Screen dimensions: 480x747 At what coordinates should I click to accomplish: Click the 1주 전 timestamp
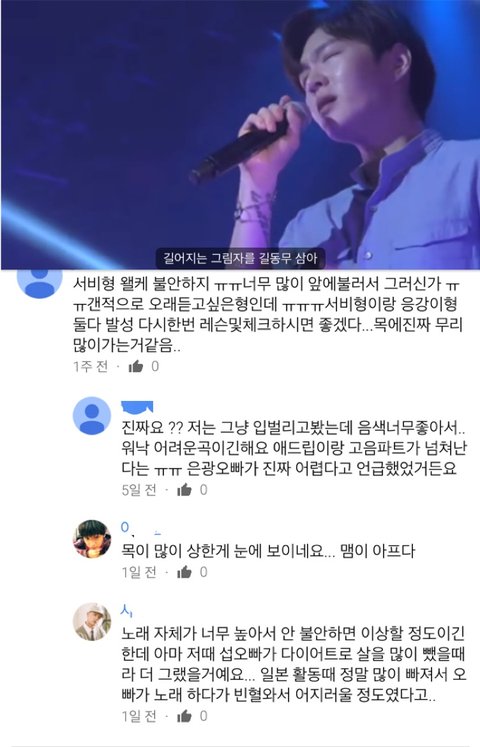click(90, 366)
